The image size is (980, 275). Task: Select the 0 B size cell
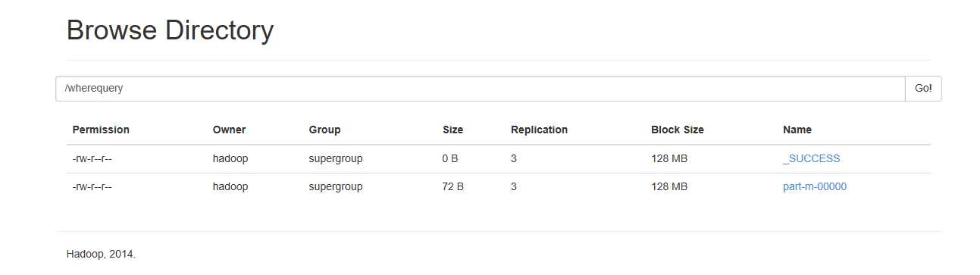point(450,159)
